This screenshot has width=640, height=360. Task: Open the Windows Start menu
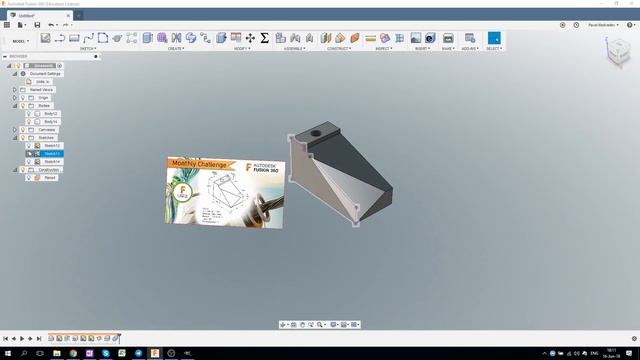click(x=8, y=353)
